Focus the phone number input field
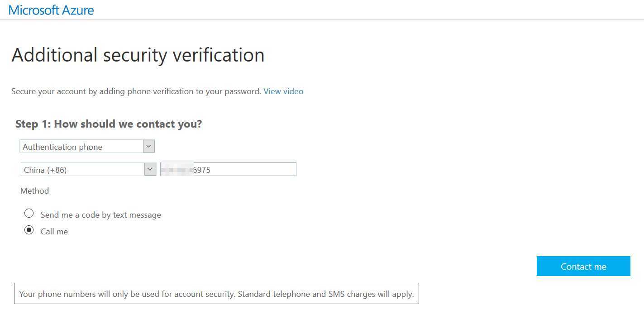The image size is (644, 319). coord(228,170)
